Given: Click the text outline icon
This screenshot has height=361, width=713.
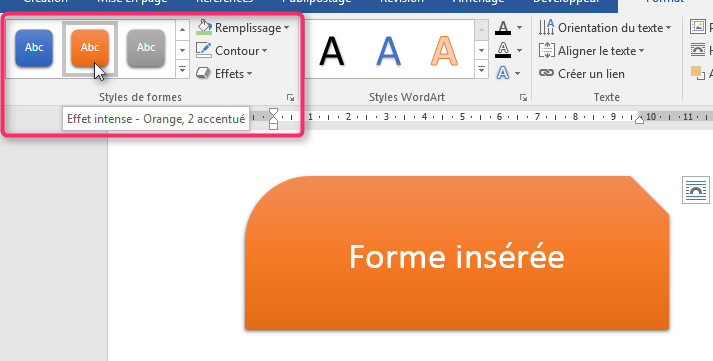Looking at the screenshot, I should (503, 50).
